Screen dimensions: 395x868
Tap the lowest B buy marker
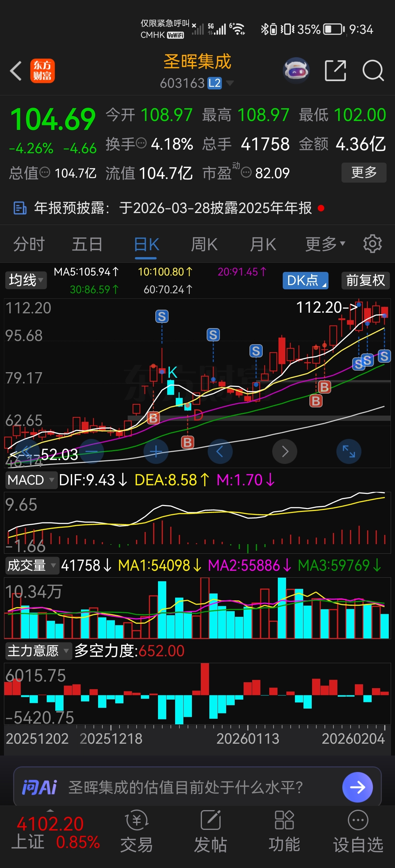tap(188, 442)
